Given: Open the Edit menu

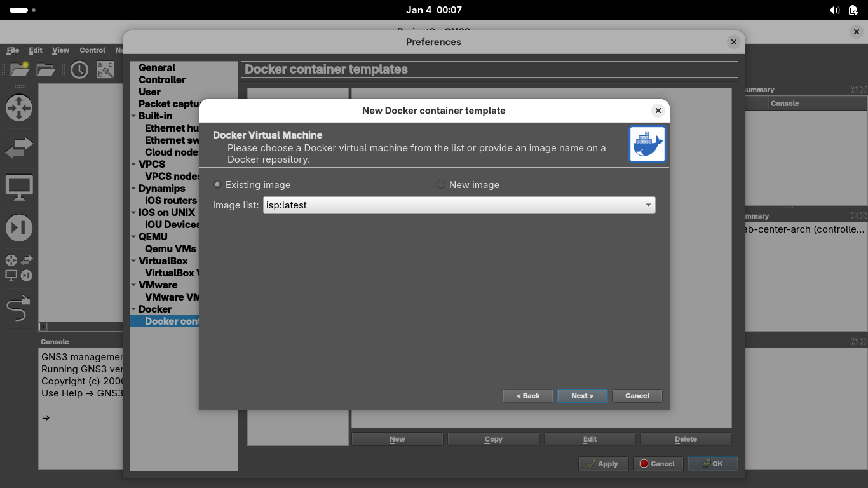Looking at the screenshot, I should click(36, 50).
